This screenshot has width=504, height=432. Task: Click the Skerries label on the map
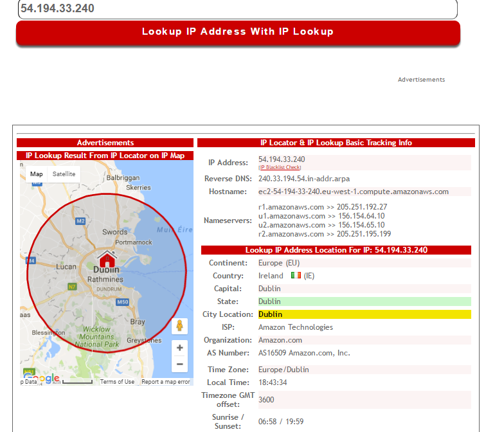click(x=138, y=188)
